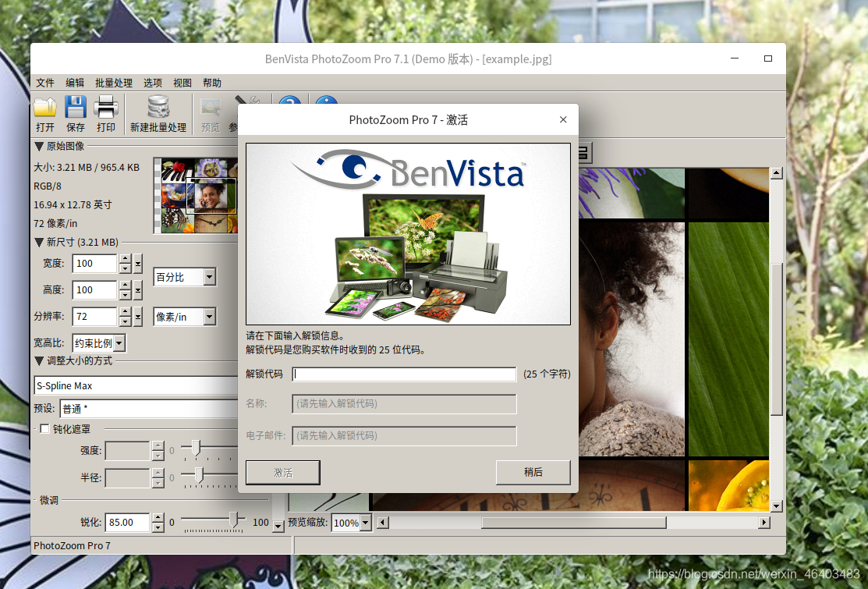
Task: Open the 批量处理 menu
Action: (x=114, y=83)
